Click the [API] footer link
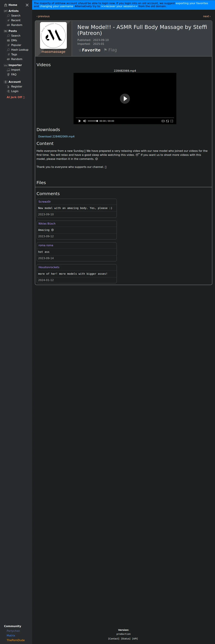Image resolution: width=215 pixels, height=644 pixels. click(x=135, y=638)
